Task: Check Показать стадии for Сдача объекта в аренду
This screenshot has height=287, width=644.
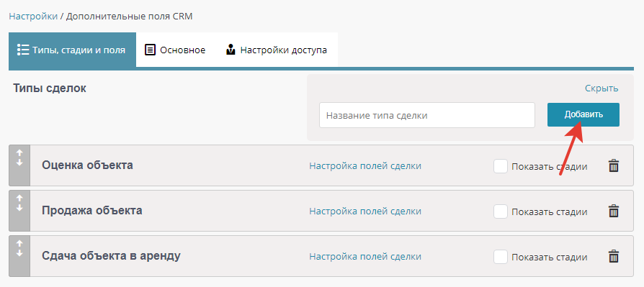Action: [500, 257]
